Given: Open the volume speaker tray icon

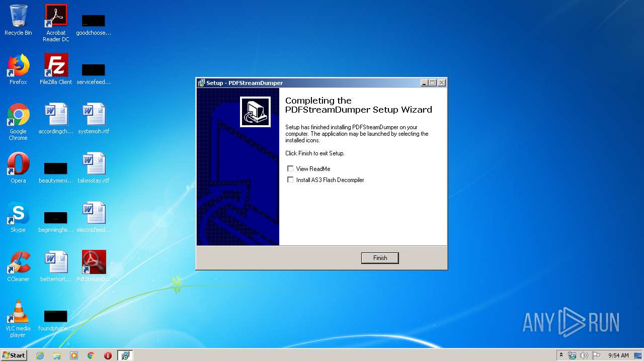Looking at the screenshot, I should tap(584, 355).
